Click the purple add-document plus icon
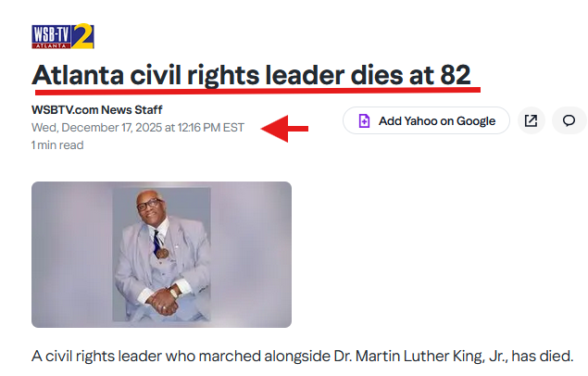 364,121
